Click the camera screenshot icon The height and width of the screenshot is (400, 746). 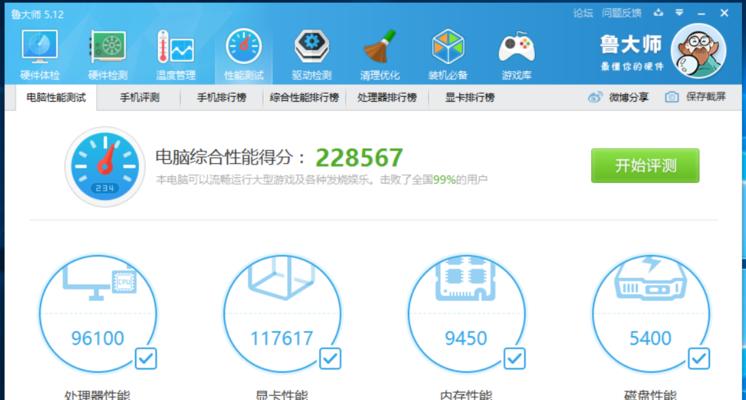671,97
